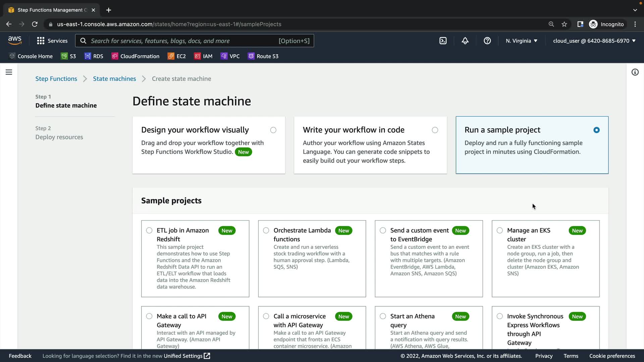Click the help question mark icon

487,41
